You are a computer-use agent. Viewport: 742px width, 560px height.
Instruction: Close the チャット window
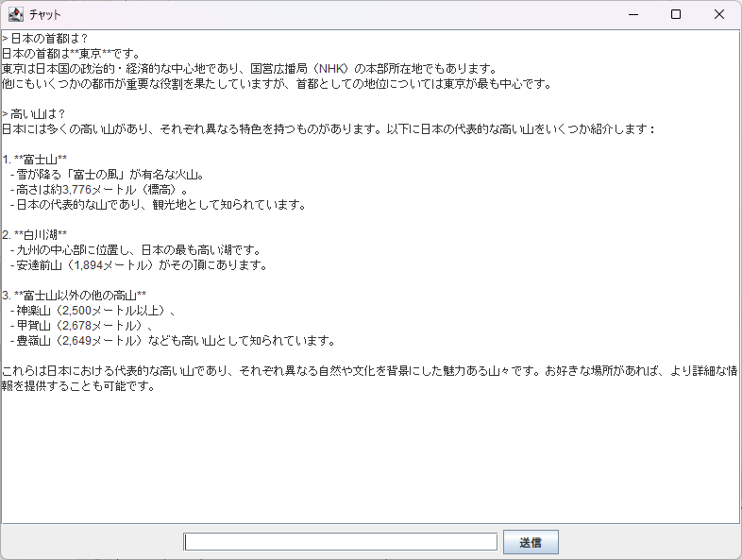[x=719, y=14]
